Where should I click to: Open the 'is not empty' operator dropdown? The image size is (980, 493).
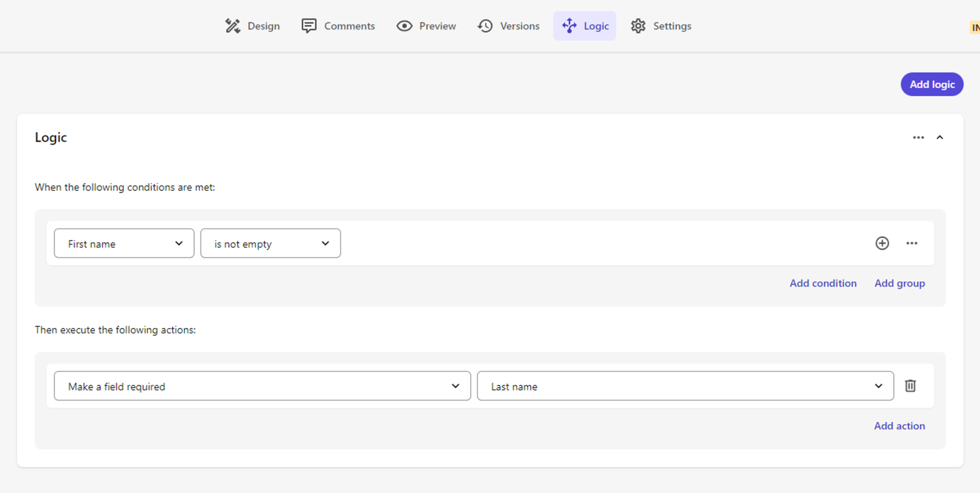coord(270,243)
